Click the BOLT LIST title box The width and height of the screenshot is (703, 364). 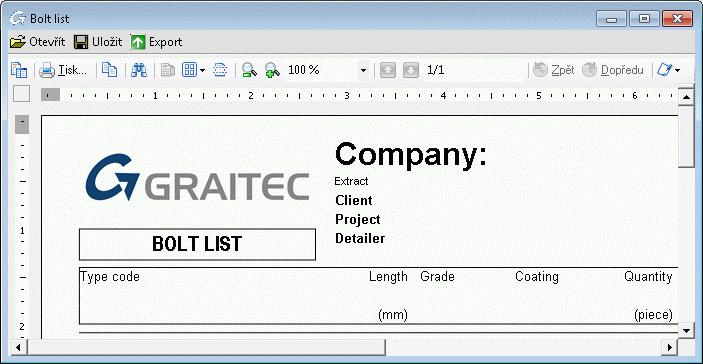pyautogui.click(x=197, y=244)
